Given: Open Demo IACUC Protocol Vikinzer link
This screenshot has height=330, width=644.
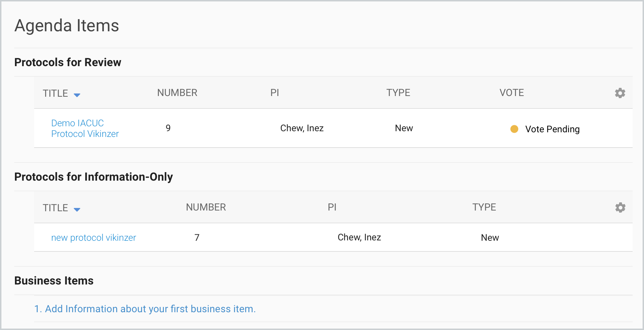Looking at the screenshot, I should (x=85, y=128).
